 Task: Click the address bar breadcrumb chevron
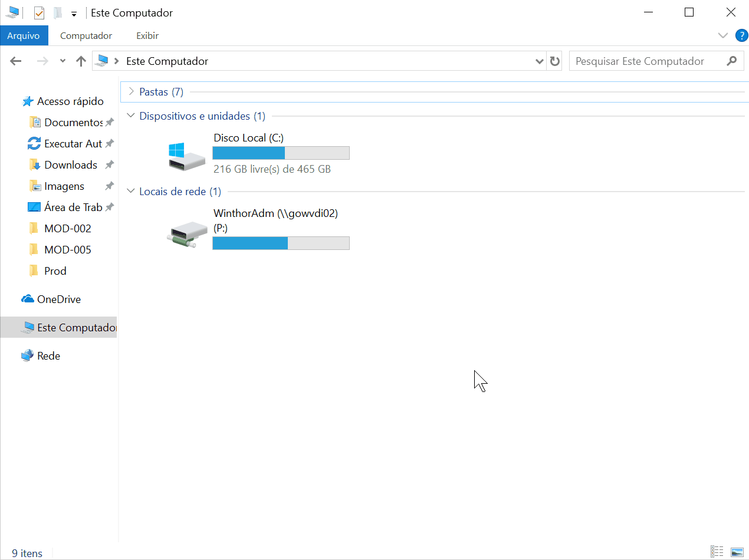click(117, 61)
